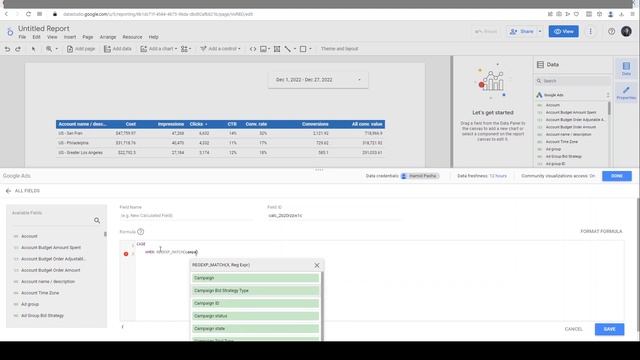Screen dimensions: 640x360
Task: Pick Campaign ID suggestion
Action: pyautogui.click(x=256, y=303)
